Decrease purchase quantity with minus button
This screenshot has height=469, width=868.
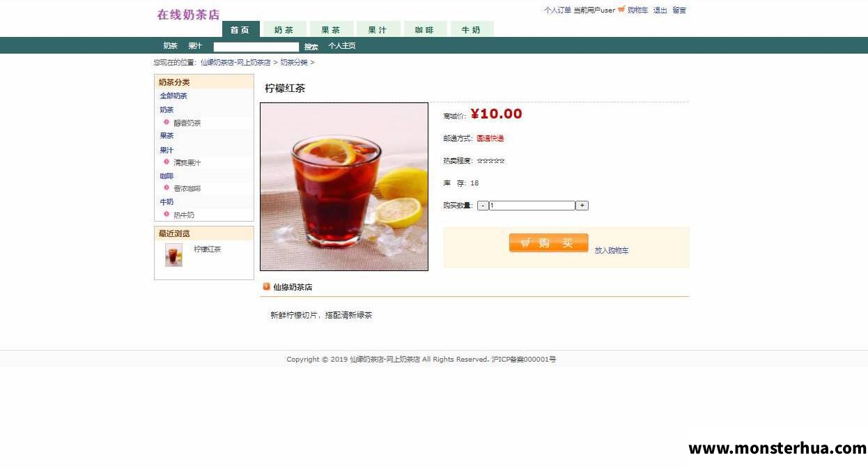(483, 206)
